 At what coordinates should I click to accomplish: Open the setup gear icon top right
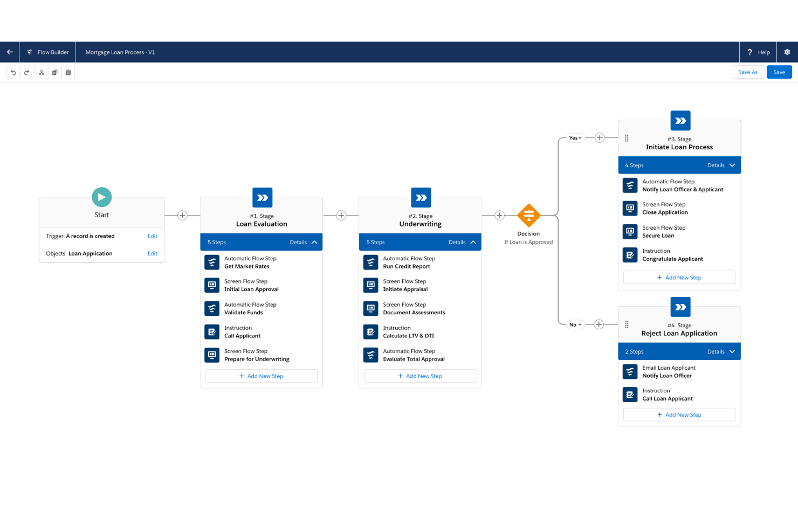click(x=787, y=52)
